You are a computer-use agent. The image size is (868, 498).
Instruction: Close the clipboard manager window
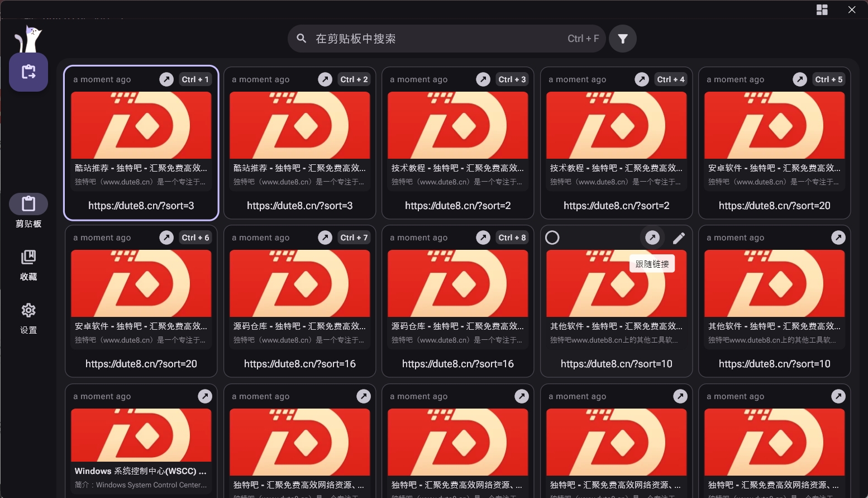point(852,10)
